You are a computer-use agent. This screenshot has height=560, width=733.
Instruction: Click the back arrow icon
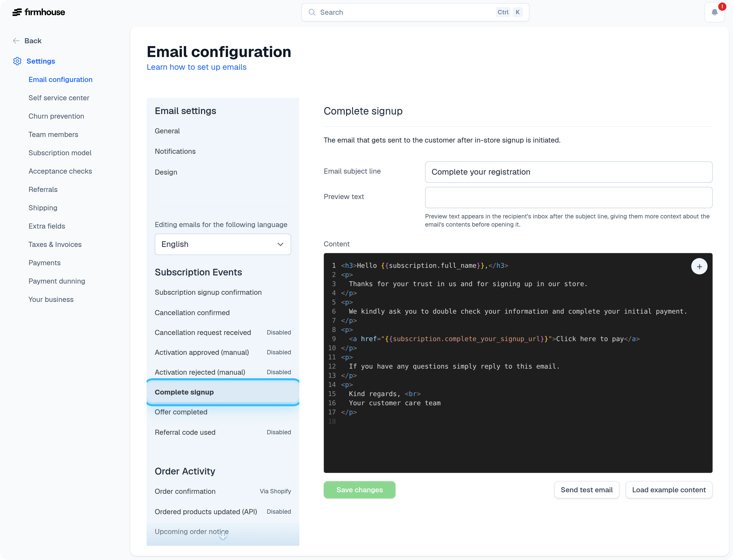tap(16, 41)
